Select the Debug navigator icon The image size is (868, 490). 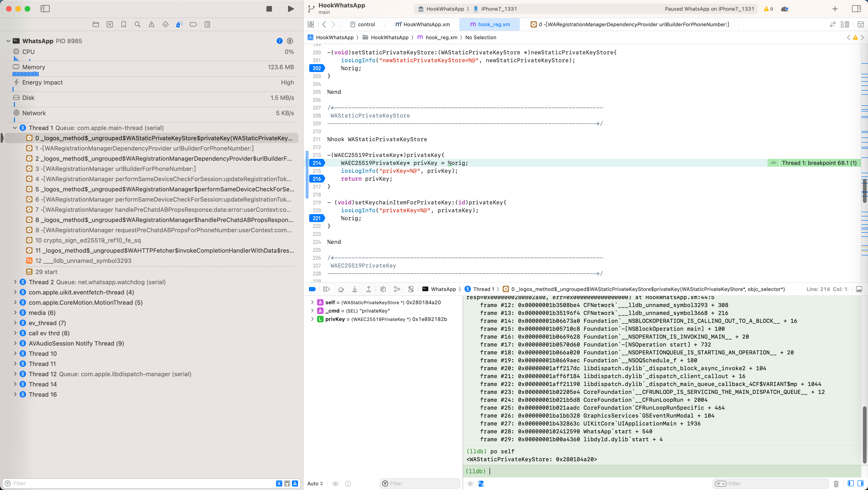(x=180, y=24)
